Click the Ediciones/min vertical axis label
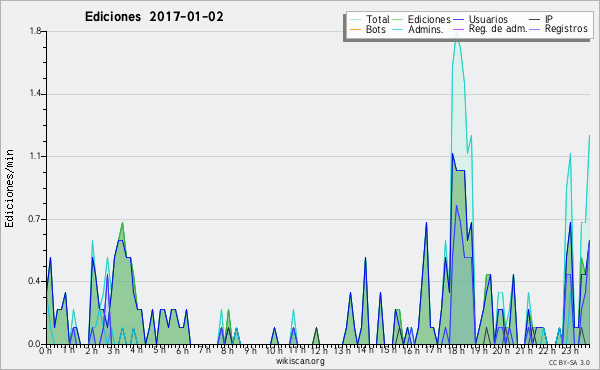Viewport: 600px width, 370px height. (x=9, y=188)
